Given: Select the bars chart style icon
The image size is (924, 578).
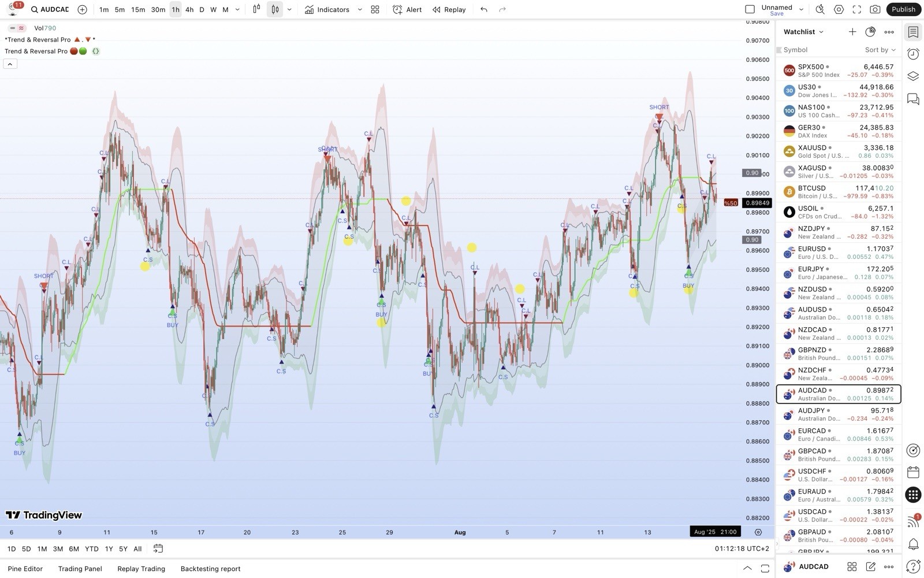Looking at the screenshot, I should 257,9.
